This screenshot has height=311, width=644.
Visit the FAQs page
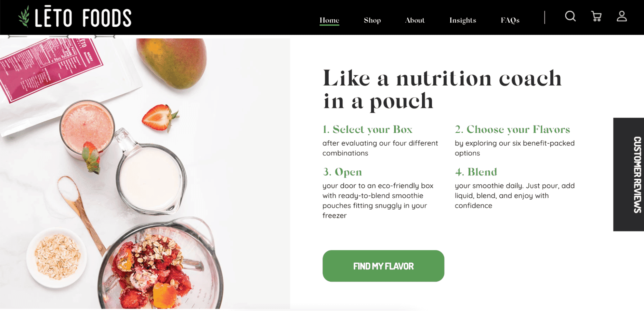[510, 20]
